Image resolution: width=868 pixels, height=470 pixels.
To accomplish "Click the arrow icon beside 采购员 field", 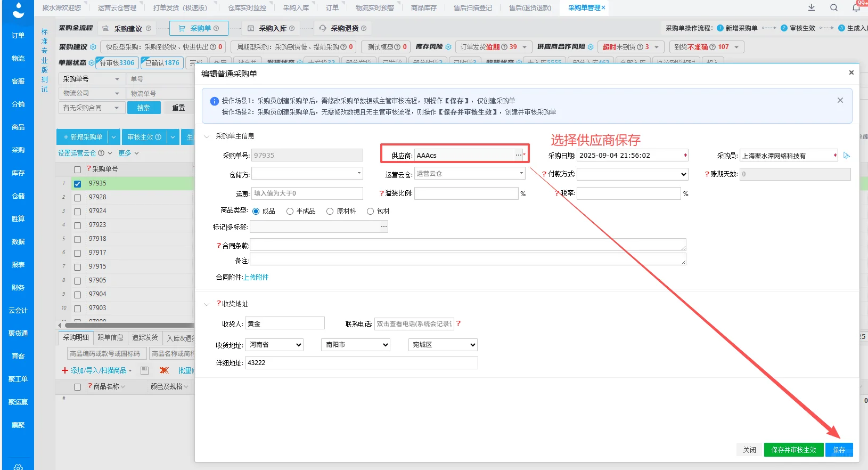I will 847,156.
